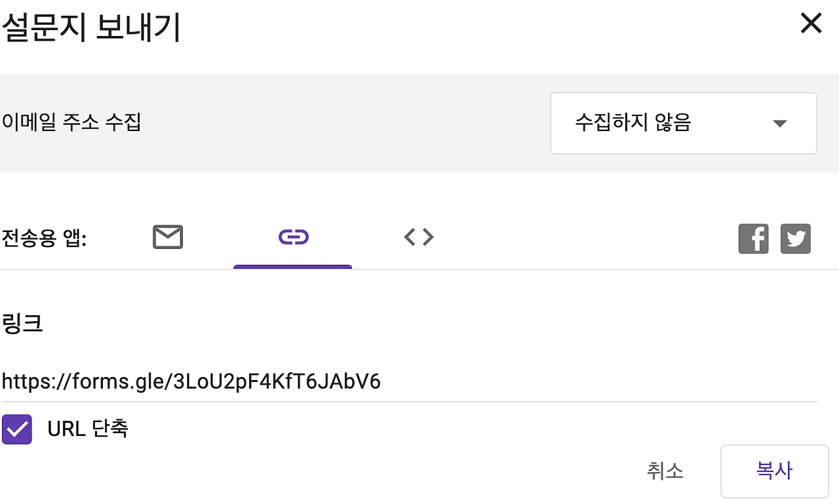Screen dimensions: 839x504
Task: Click the 취소 button to cancel
Action: [x=665, y=471]
